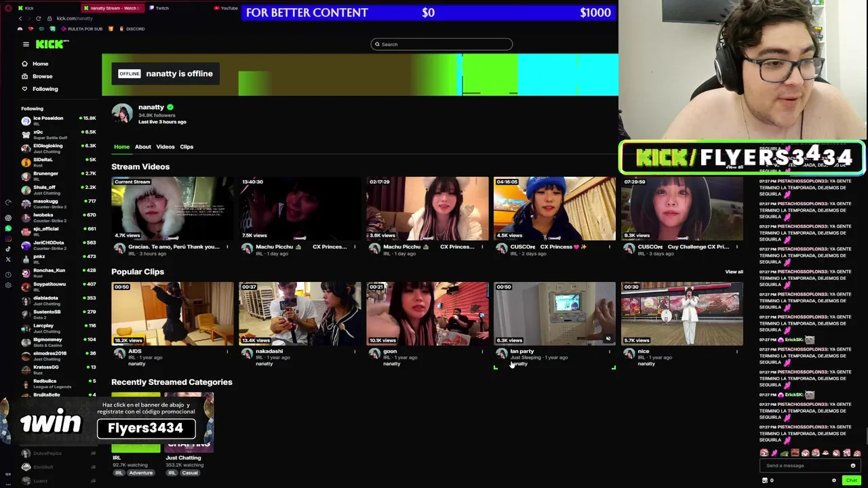Open Larcplay in the Following list
868x488 pixels.
(59, 328)
